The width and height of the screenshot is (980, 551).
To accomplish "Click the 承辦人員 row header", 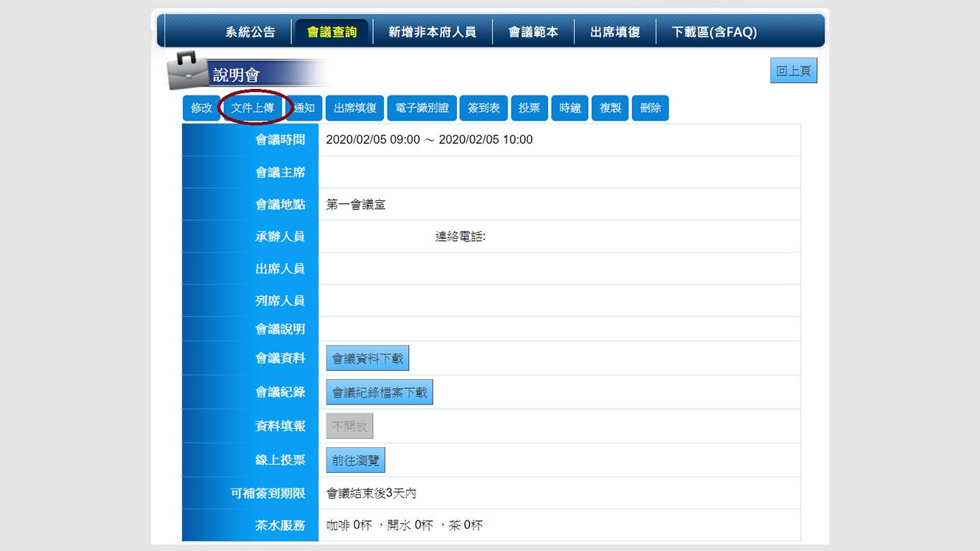I will [x=250, y=236].
